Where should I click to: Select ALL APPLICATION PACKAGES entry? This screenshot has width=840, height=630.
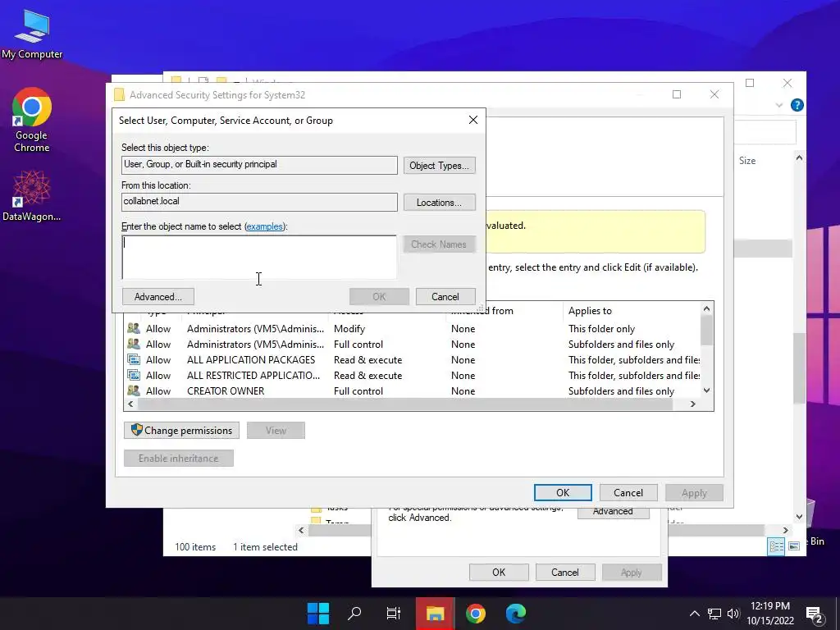click(413, 359)
